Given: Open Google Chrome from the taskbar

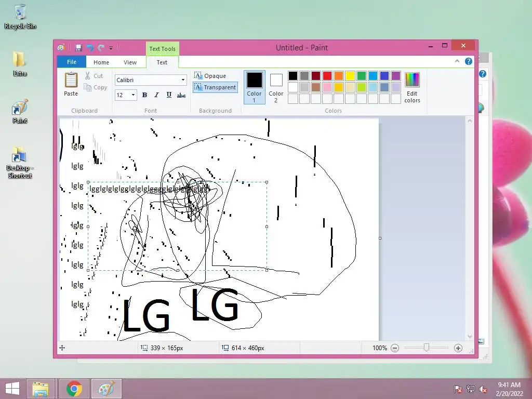Looking at the screenshot, I should tap(74, 389).
